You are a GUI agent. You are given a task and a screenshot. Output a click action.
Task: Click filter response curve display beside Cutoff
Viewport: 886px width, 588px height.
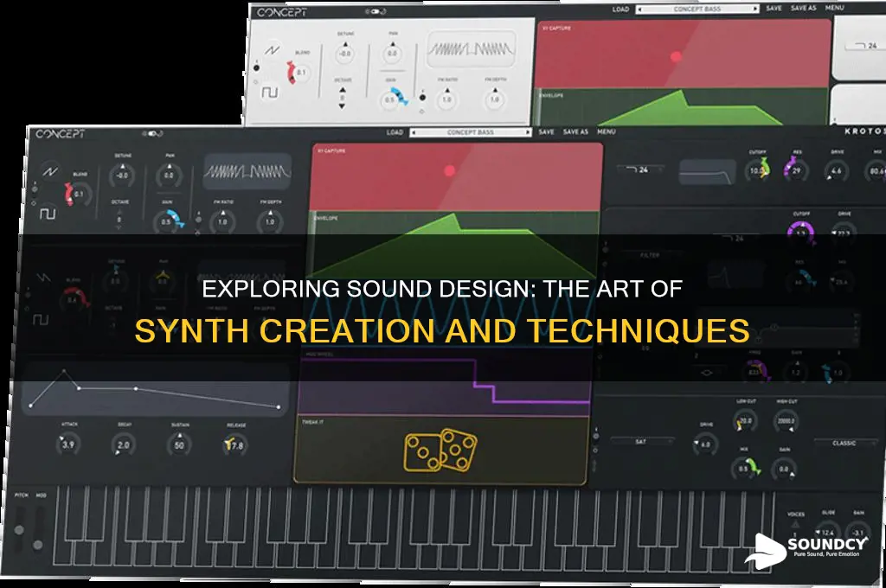click(708, 172)
